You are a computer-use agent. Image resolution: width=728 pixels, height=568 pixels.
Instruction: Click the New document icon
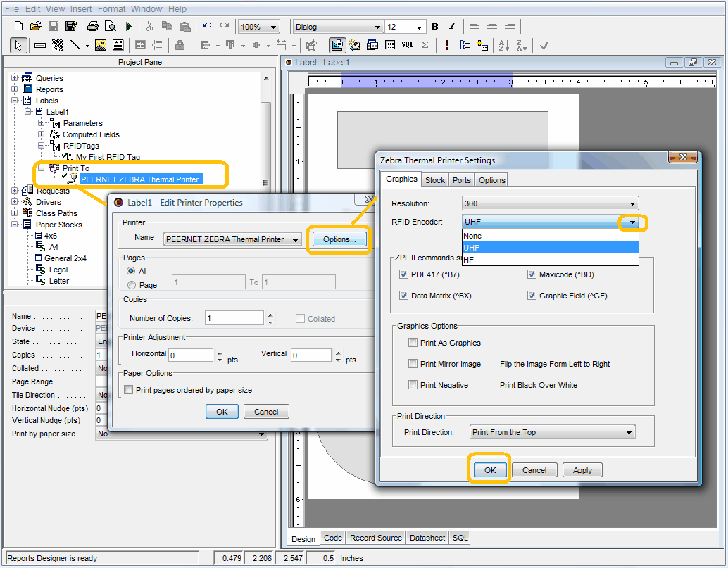(x=18, y=27)
